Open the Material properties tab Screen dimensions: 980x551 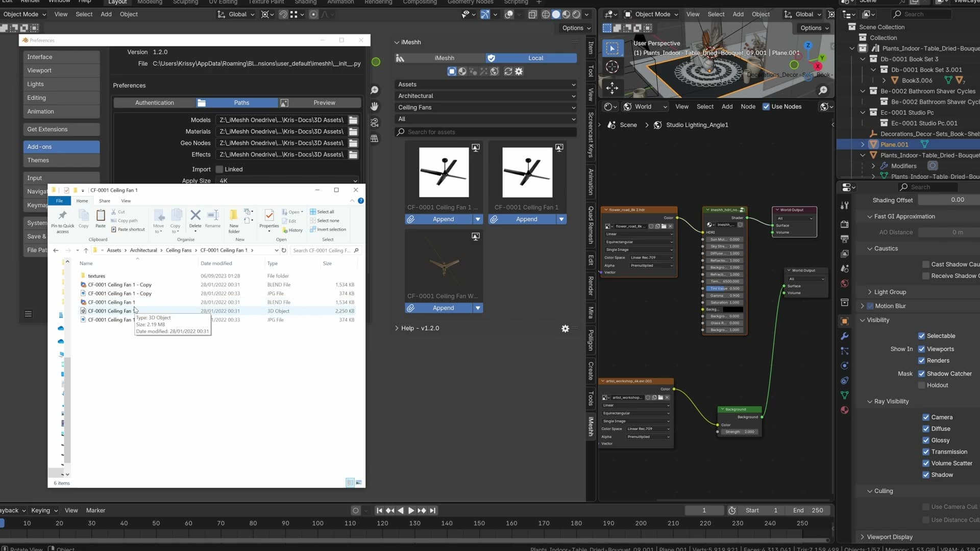point(845,410)
